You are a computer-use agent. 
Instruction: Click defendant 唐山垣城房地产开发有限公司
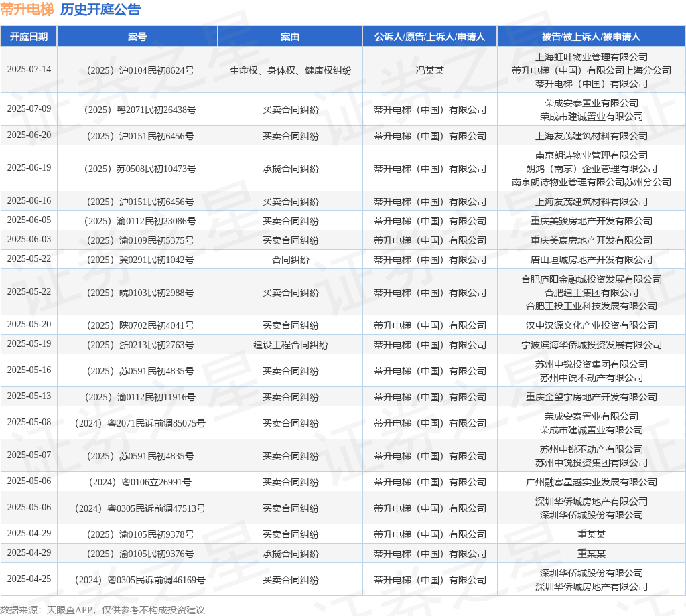(x=592, y=260)
